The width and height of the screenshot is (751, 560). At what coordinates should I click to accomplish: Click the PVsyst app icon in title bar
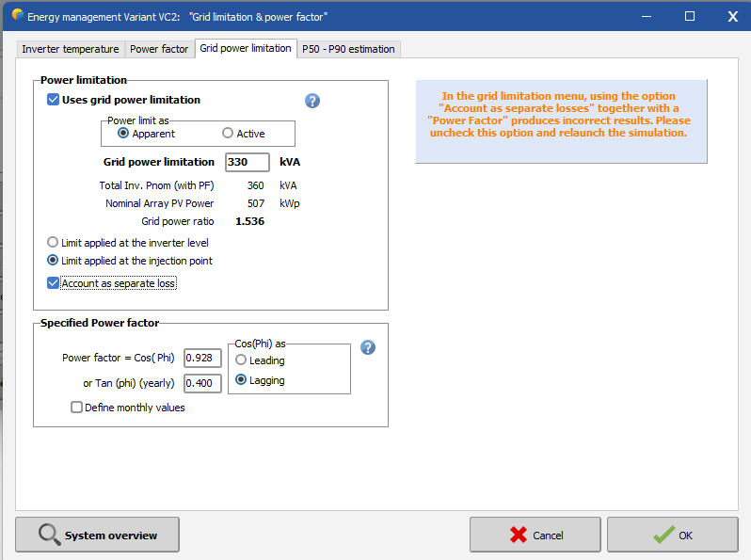coord(17,16)
